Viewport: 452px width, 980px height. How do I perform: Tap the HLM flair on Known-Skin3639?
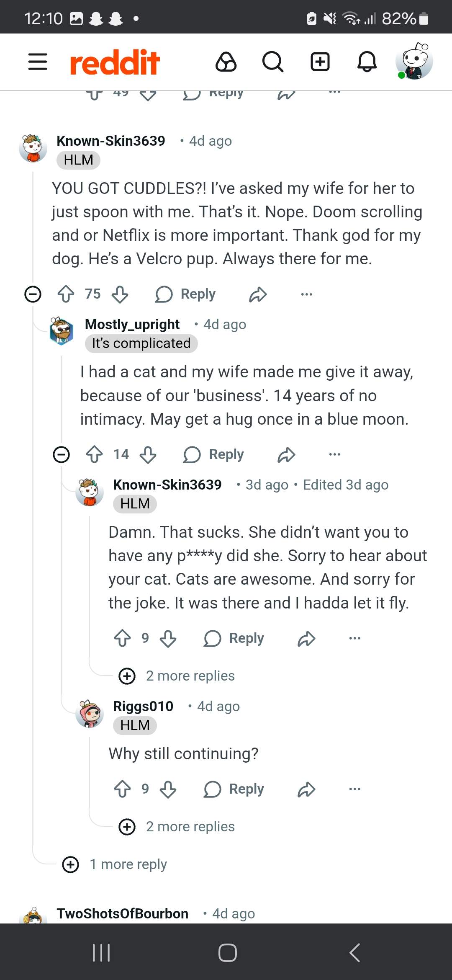point(78,160)
